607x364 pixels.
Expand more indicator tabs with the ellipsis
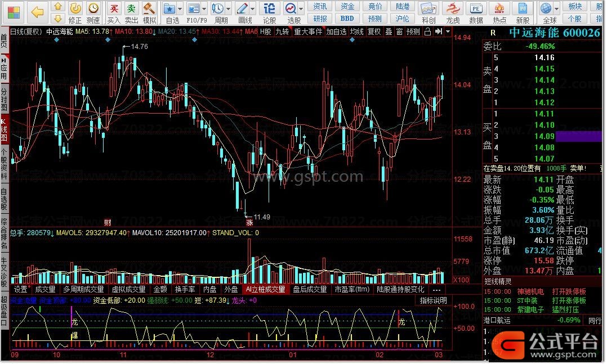(x=437, y=289)
